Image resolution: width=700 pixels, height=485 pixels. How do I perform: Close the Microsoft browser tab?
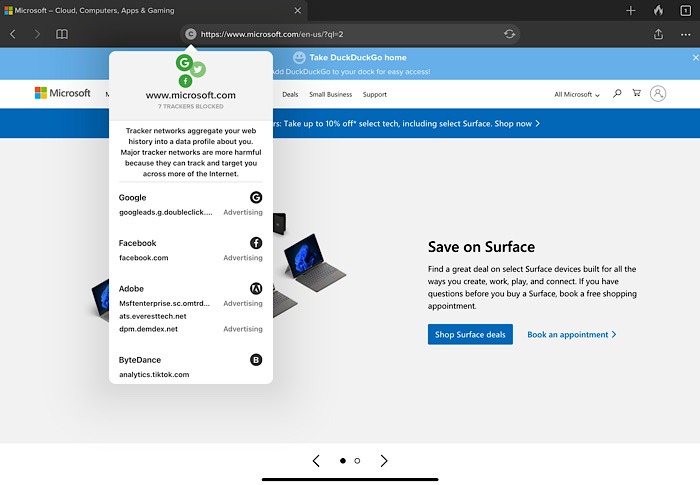[x=298, y=10]
